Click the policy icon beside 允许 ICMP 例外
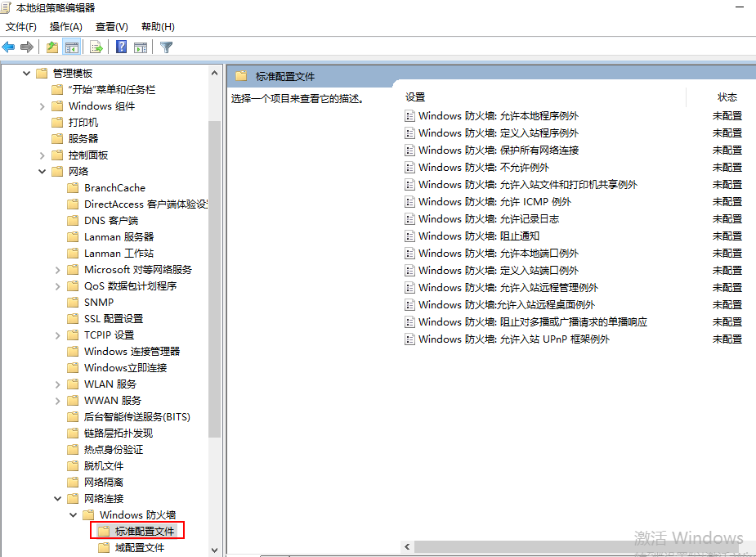The height and width of the screenshot is (557, 756). pyautogui.click(x=409, y=202)
